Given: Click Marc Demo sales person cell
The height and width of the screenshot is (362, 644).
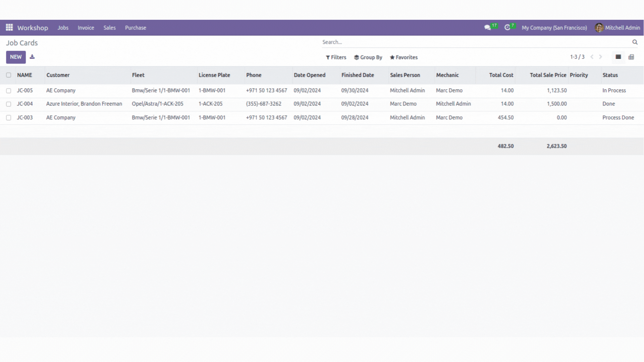Looking at the screenshot, I should tap(403, 104).
